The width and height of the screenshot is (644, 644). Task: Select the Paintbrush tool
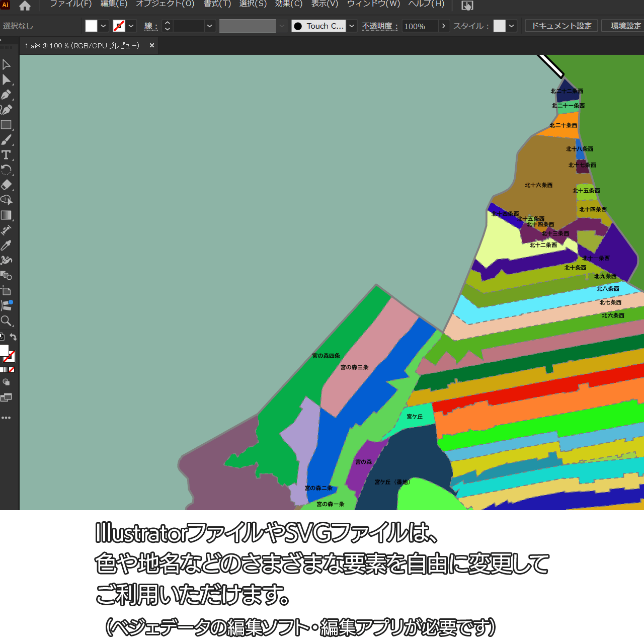pyautogui.click(x=6, y=140)
